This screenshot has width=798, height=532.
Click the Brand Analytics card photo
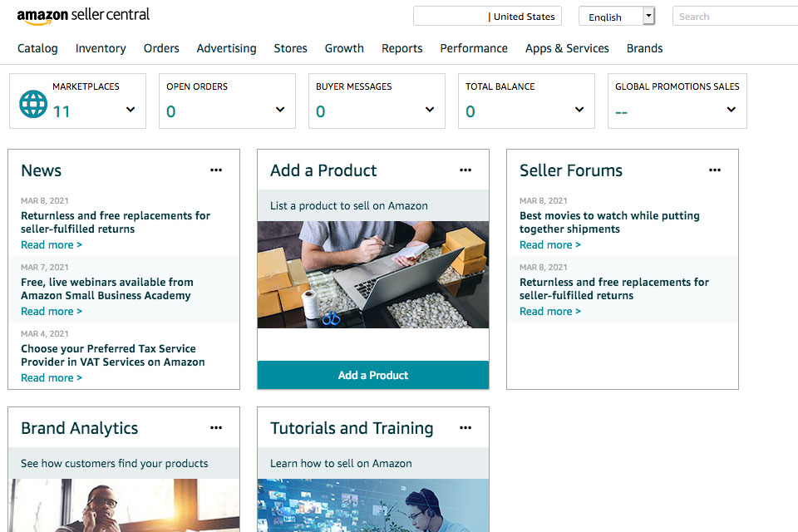pos(124,505)
